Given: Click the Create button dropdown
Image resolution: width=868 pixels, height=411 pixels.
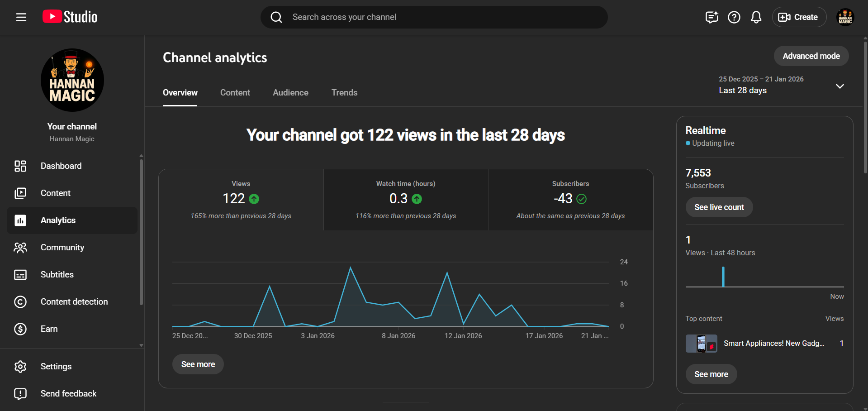Looking at the screenshot, I should coord(798,17).
